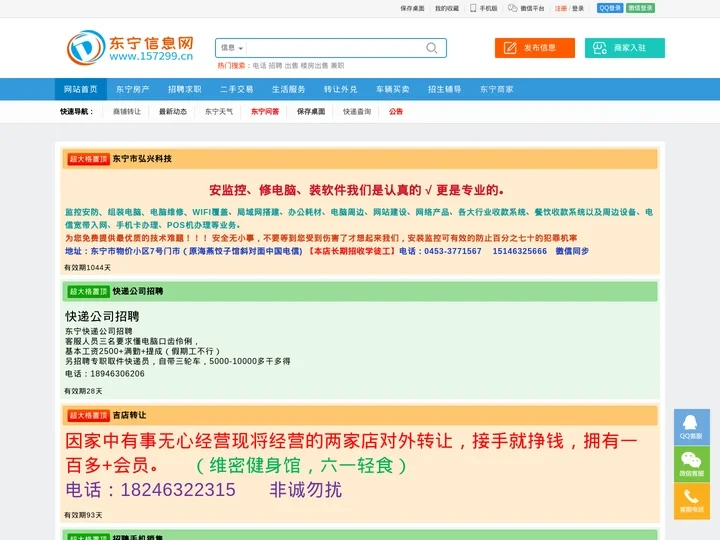Click the 有效期93天 text
This screenshot has height=540, width=720.
point(83,515)
